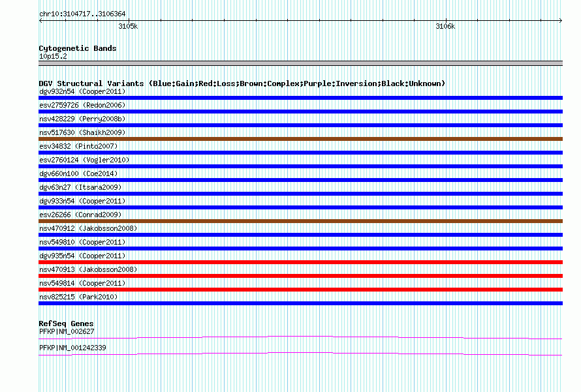
Task: Click the 3105k ruler tick label
Action: tap(128, 26)
